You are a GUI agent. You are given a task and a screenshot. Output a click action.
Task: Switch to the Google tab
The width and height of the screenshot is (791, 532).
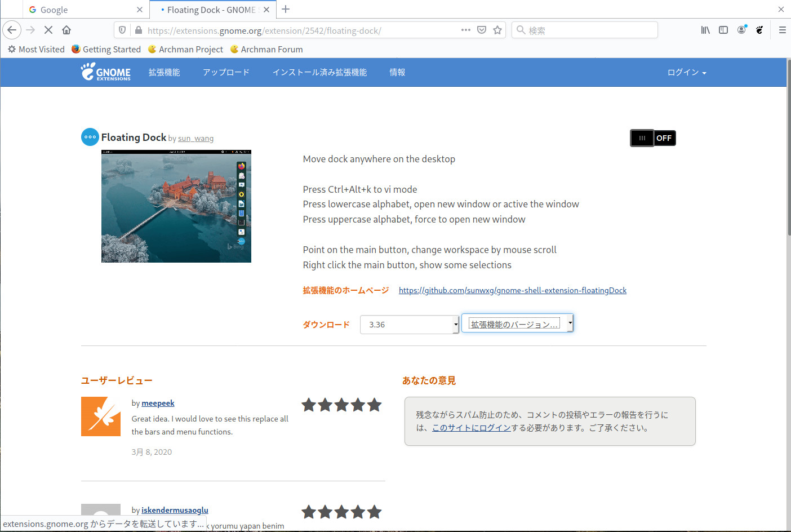(x=86, y=10)
